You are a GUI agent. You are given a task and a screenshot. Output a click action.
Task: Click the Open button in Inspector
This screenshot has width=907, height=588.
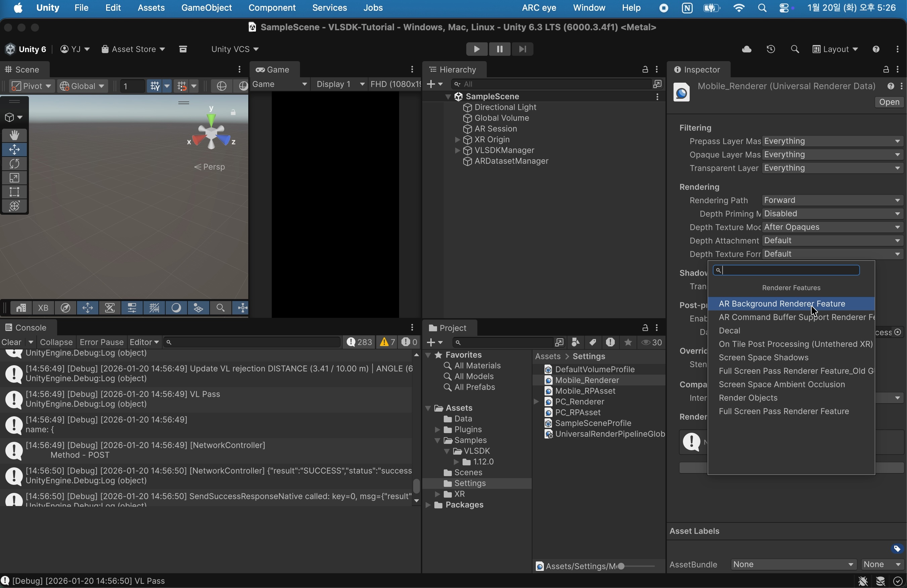tap(889, 102)
